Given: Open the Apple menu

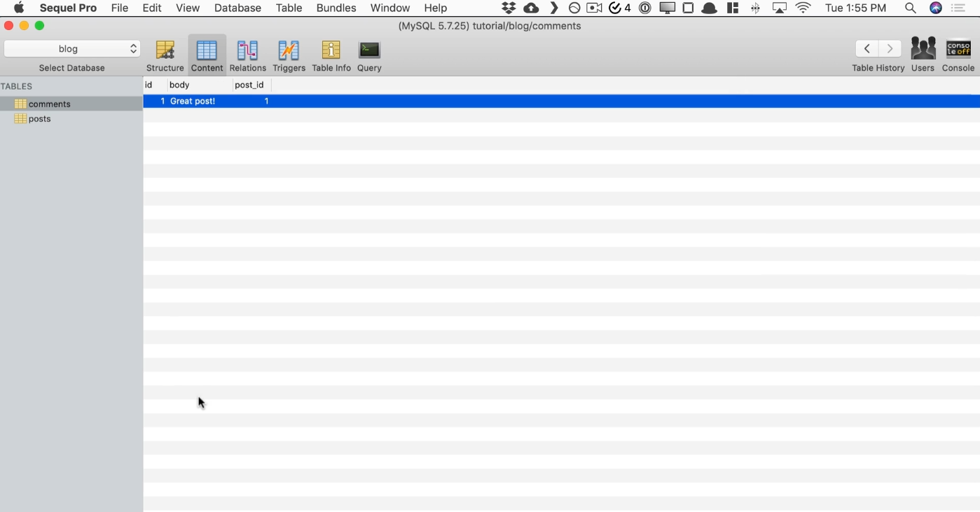Looking at the screenshot, I should coord(19,8).
